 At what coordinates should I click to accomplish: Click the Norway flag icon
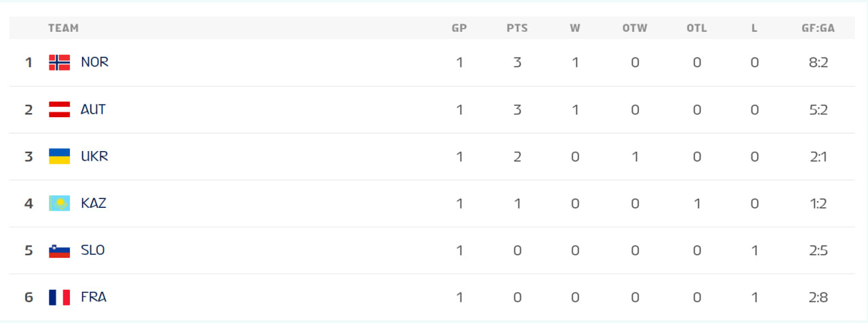click(59, 62)
